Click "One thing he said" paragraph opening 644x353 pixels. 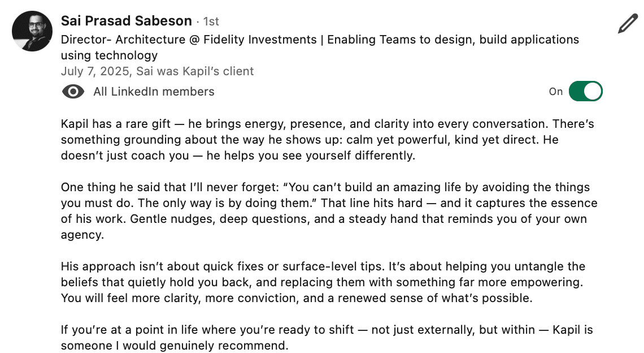tap(105, 187)
